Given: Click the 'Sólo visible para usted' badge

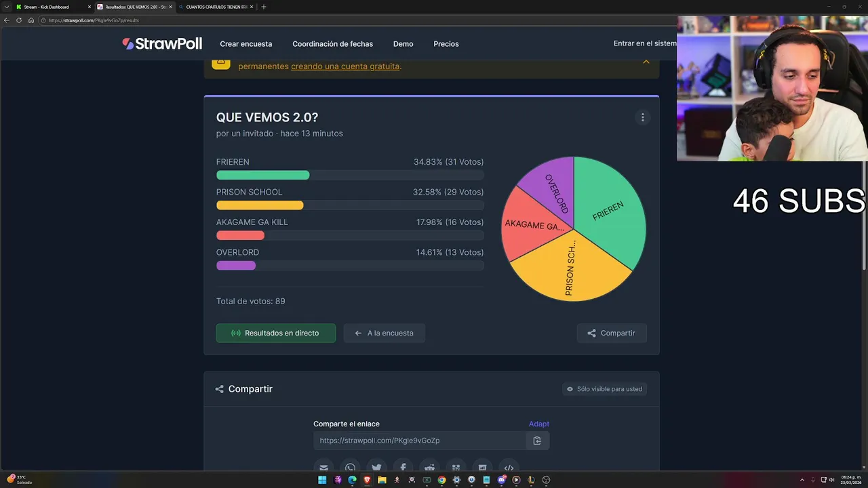Looking at the screenshot, I should tap(604, 389).
